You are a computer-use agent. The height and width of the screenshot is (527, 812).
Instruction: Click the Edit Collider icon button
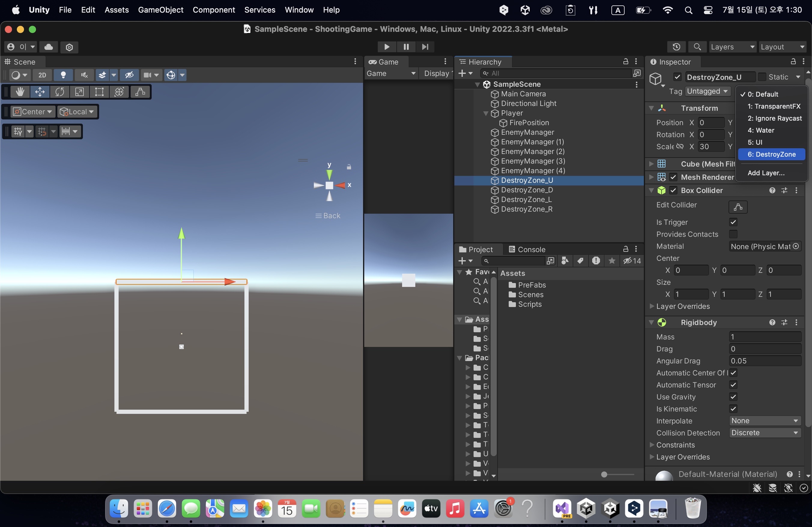[738, 206]
